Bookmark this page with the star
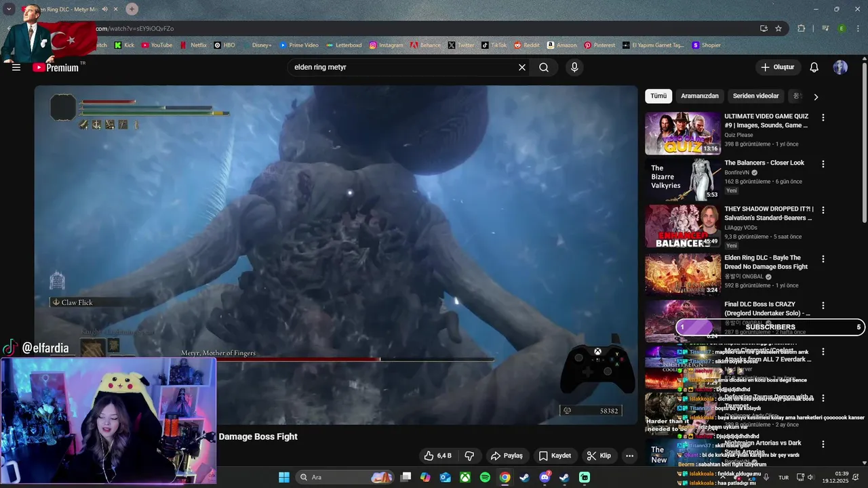This screenshot has height=488, width=868. (x=778, y=28)
